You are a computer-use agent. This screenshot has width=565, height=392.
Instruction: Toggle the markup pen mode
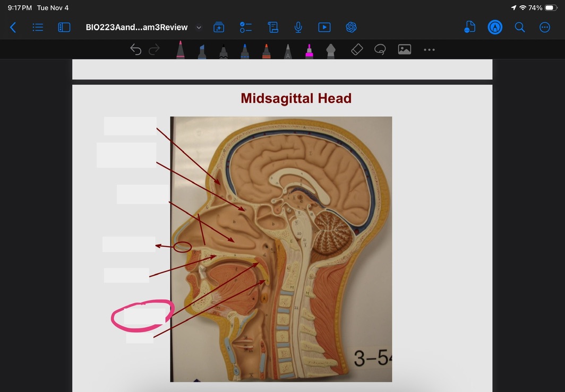coord(495,27)
